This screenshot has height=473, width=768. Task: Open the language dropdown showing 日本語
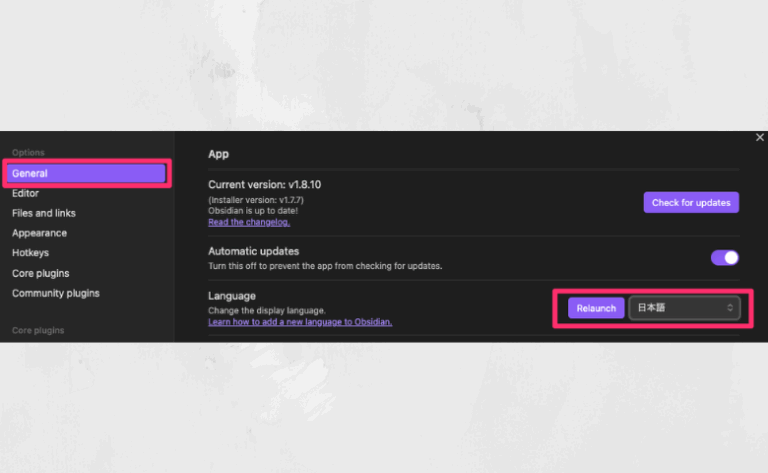pos(684,308)
